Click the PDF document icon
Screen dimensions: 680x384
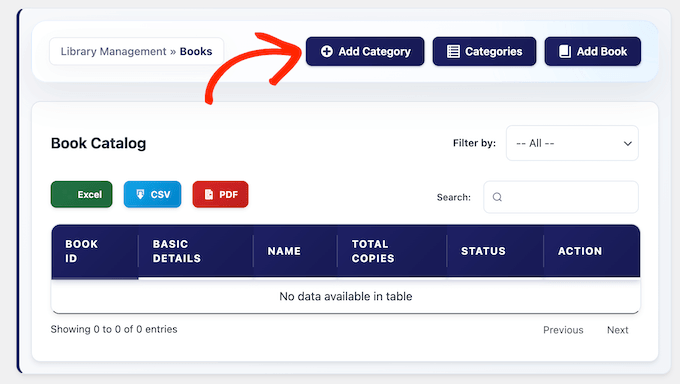click(209, 194)
